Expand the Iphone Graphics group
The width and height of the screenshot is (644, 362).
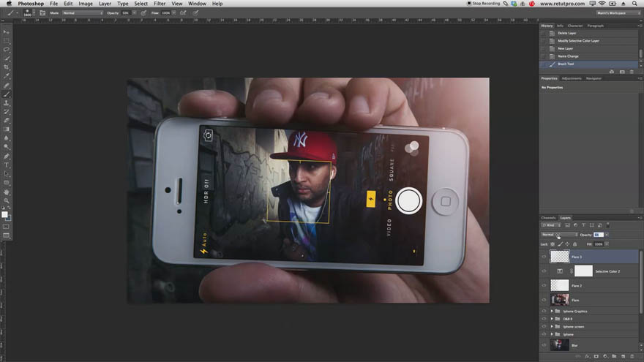(552, 311)
